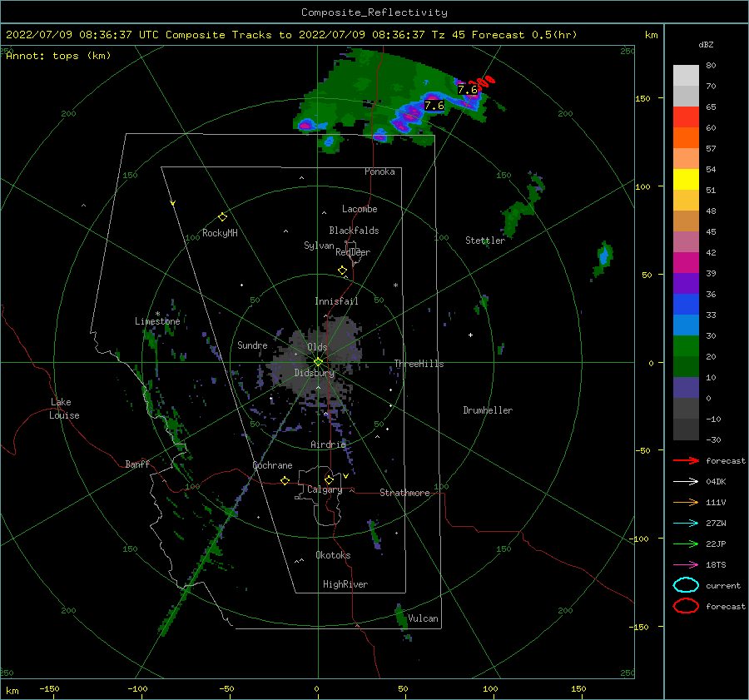Click yellow diamond marker inside Calgary boundary

point(329,479)
